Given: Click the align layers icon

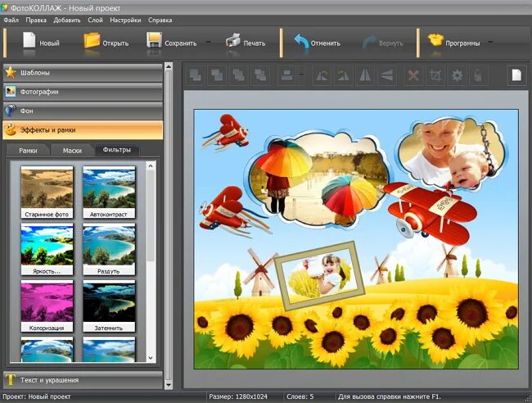Looking at the screenshot, I should (x=286, y=75).
